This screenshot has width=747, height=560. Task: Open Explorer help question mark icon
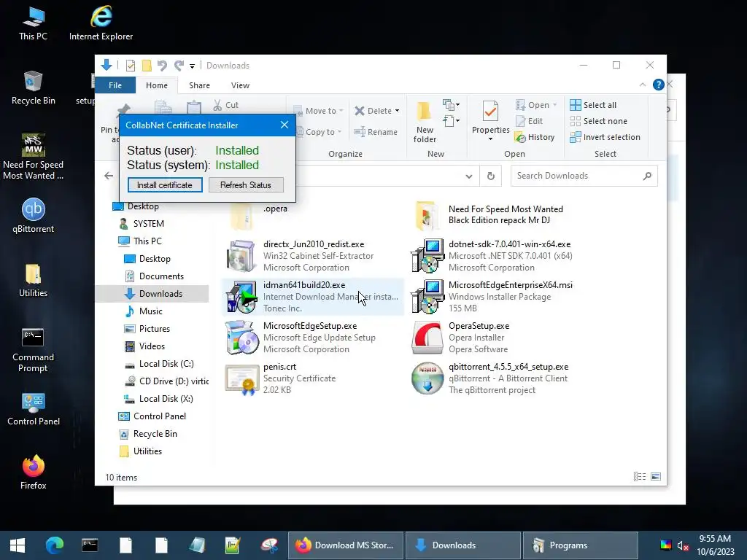pos(659,85)
